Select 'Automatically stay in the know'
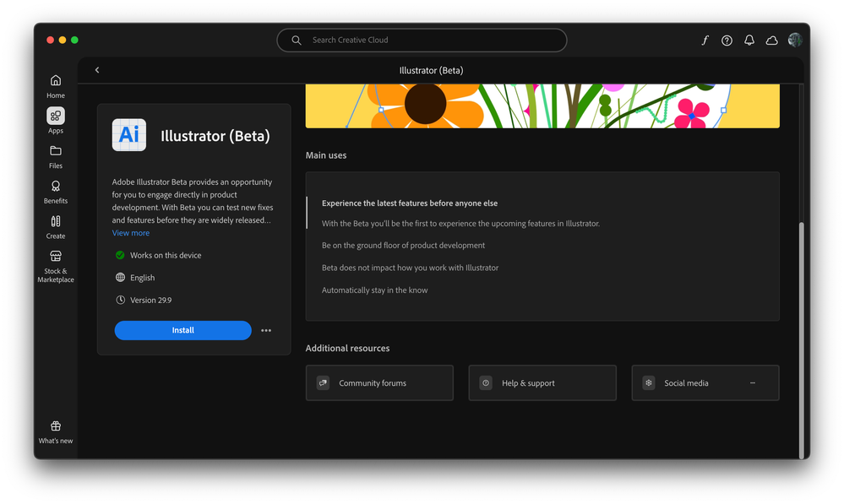The width and height of the screenshot is (844, 504). (374, 290)
